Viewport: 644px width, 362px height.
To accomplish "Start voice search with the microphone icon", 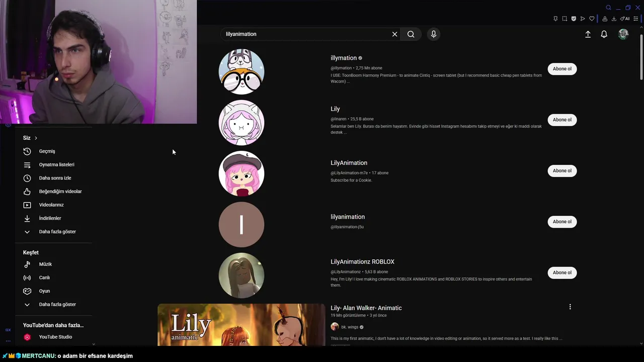I will (434, 34).
